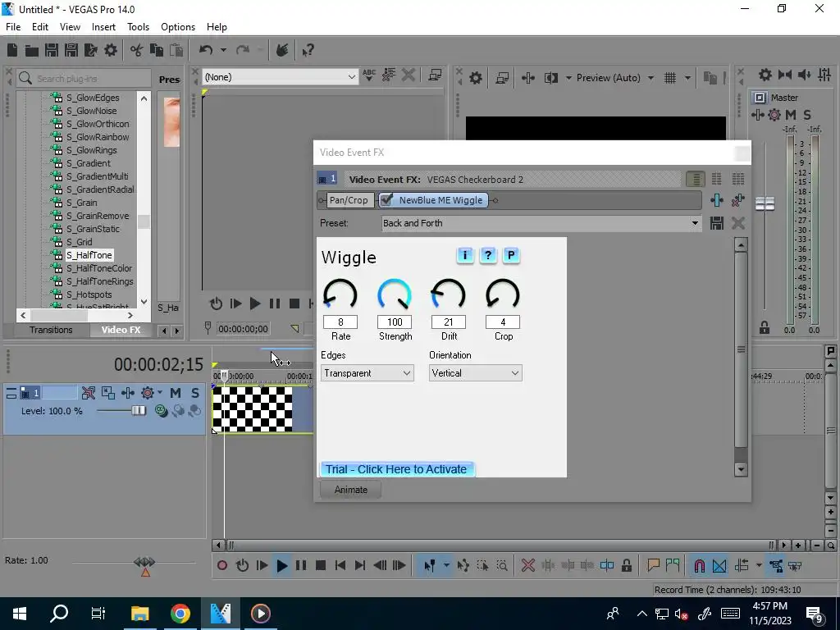The image size is (840, 630).
Task: Open the Auto Ripple dropdown arrow
Action: click(x=759, y=565)
